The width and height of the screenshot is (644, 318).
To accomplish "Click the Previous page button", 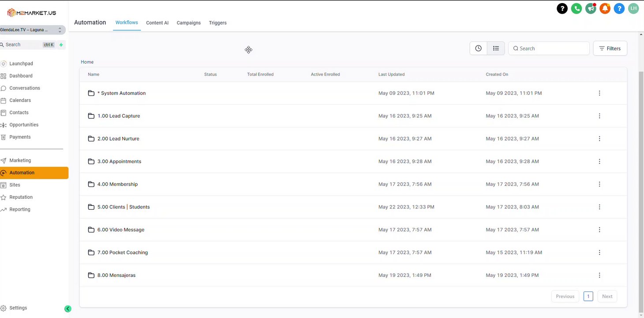I will point(565,296).
